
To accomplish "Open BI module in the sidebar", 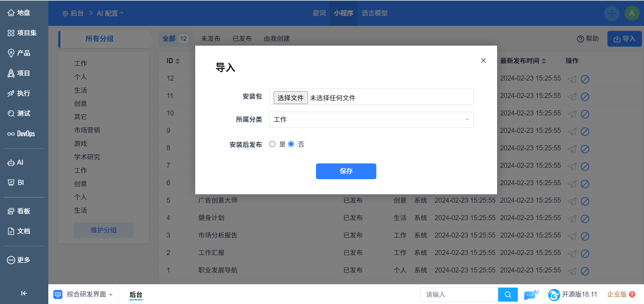I will [16, 183].
